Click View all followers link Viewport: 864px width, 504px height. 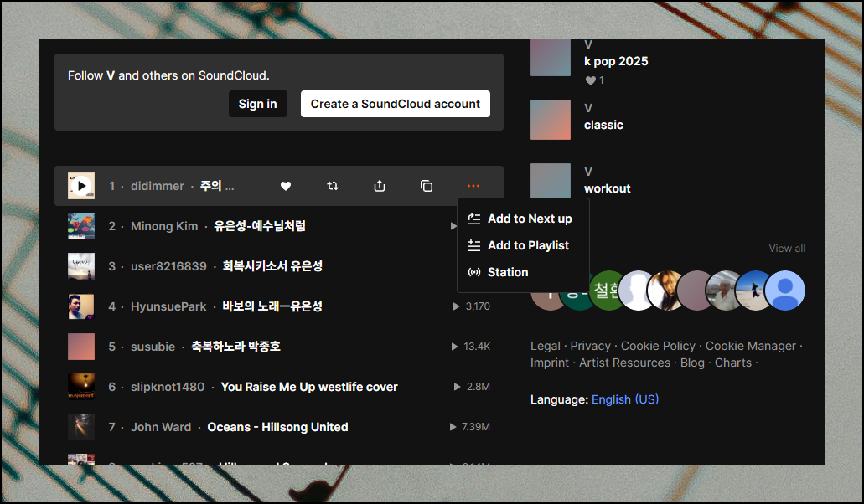787,249
